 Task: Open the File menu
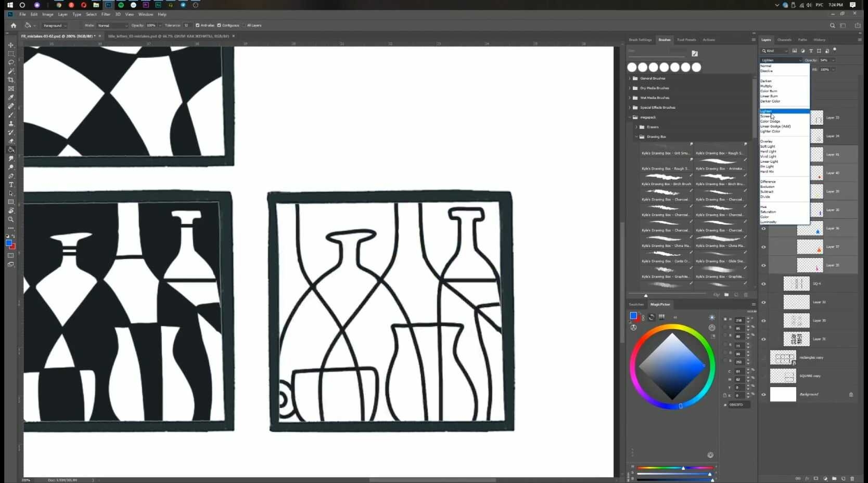point(22,15)
